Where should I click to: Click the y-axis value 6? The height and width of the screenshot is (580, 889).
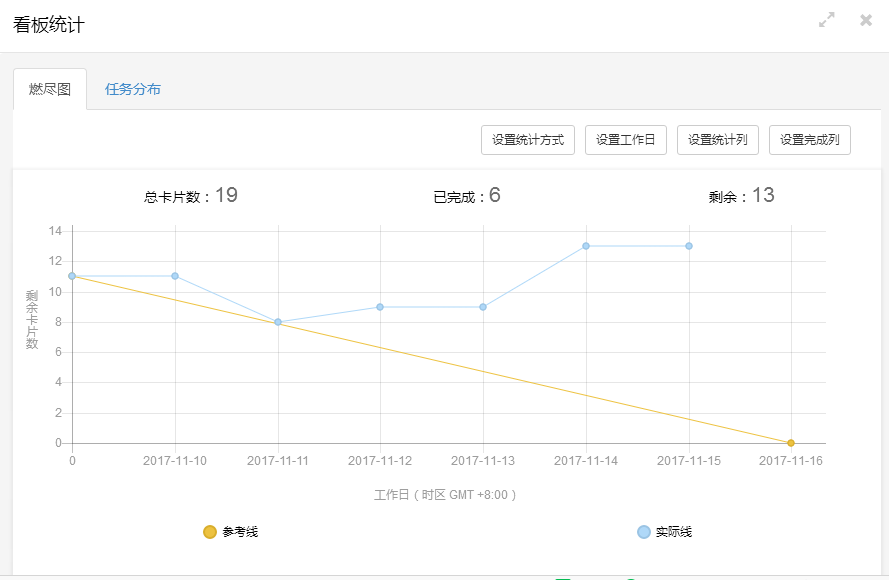[58, 352]
